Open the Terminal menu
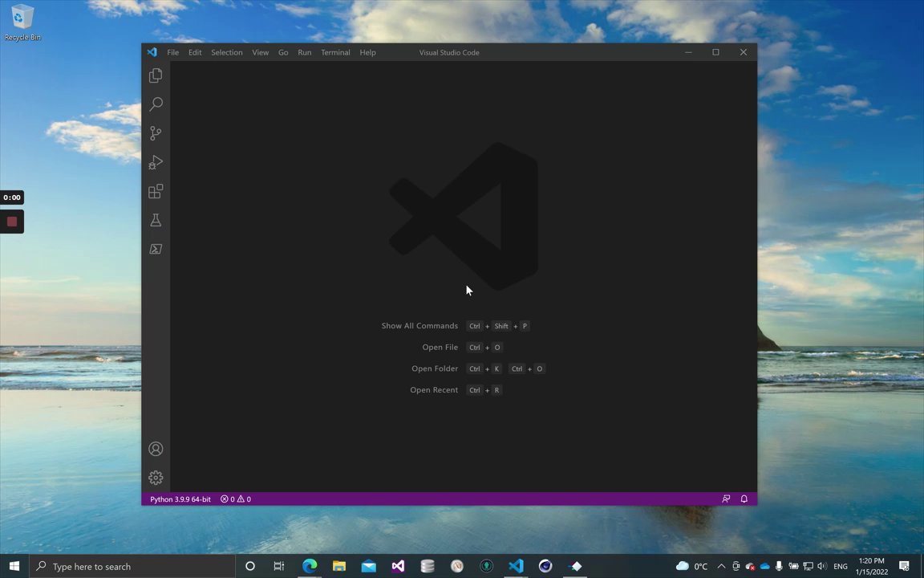Viewport: 924px width, 578px height. pyautogui.click(x=336, y=52)
